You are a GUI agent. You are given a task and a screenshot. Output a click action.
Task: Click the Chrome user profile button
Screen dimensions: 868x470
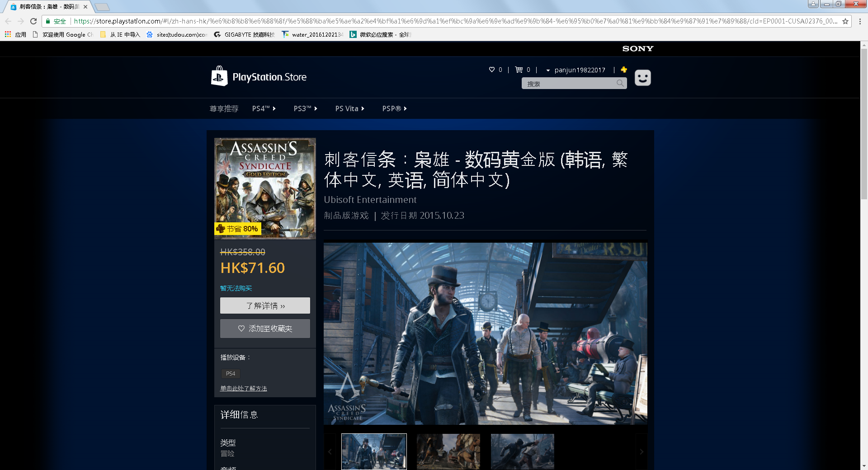point(813,4)
